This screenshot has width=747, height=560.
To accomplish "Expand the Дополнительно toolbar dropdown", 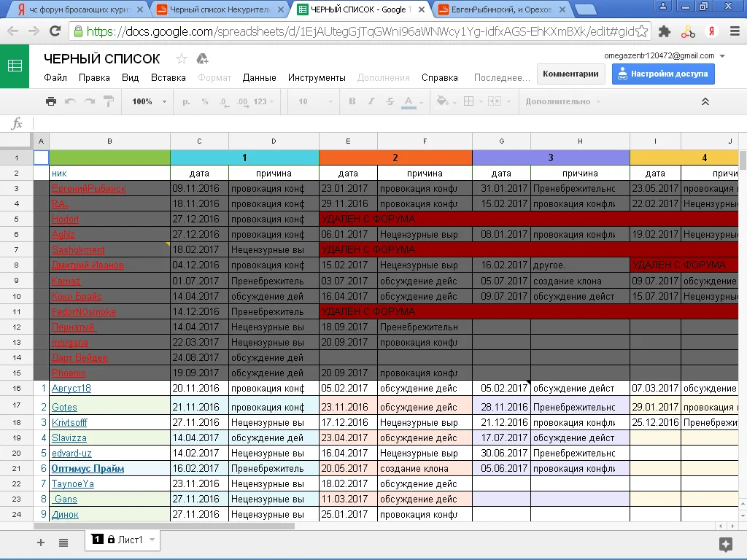I will pyautogui.click(x=562, y=101).
